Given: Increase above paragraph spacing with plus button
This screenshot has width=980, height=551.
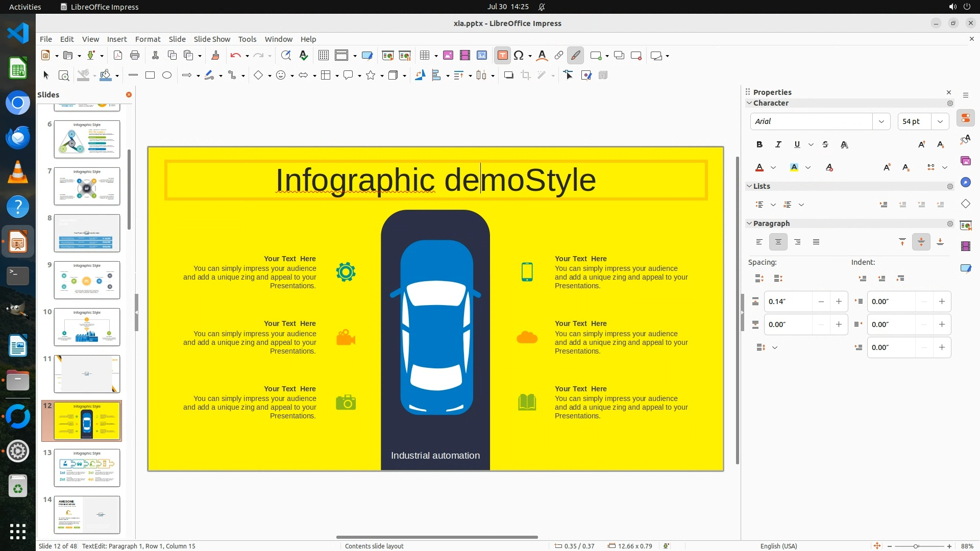Looking at the screenshot, I should (x=839, y=302).
